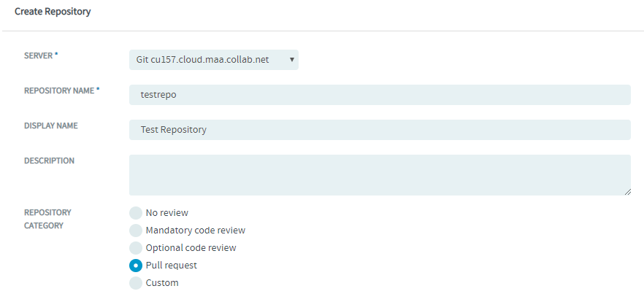Choose the Custom category radio button
The image size is (644, 294).
pyautogui.click(x=136, y=283)
